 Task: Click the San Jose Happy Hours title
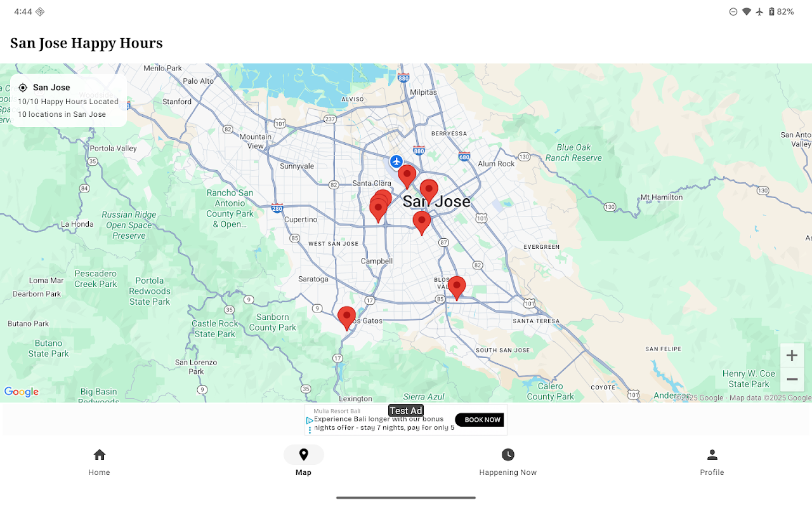(86, 43)
